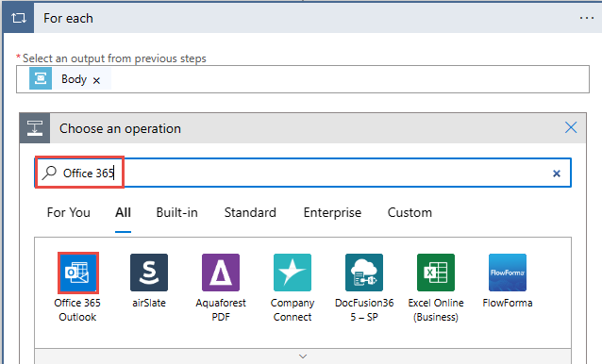
Task: Remove the Body token with x
Action: (x=97, y=80)
